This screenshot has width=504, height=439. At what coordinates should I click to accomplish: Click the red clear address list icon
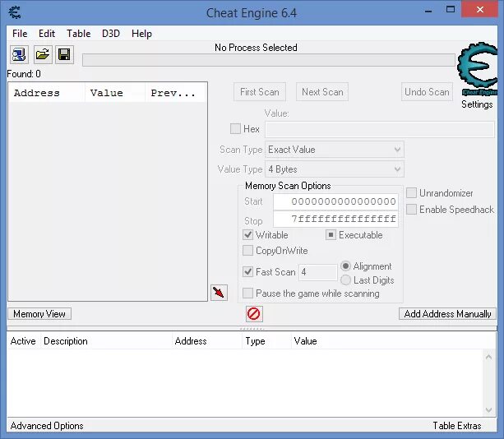(254, 314)
